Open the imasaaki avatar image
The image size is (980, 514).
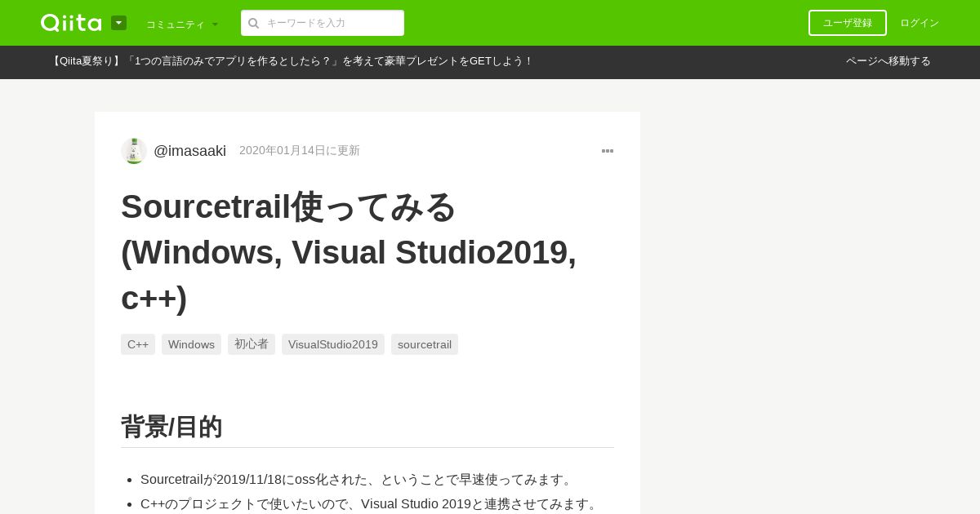tap(134, 151)
